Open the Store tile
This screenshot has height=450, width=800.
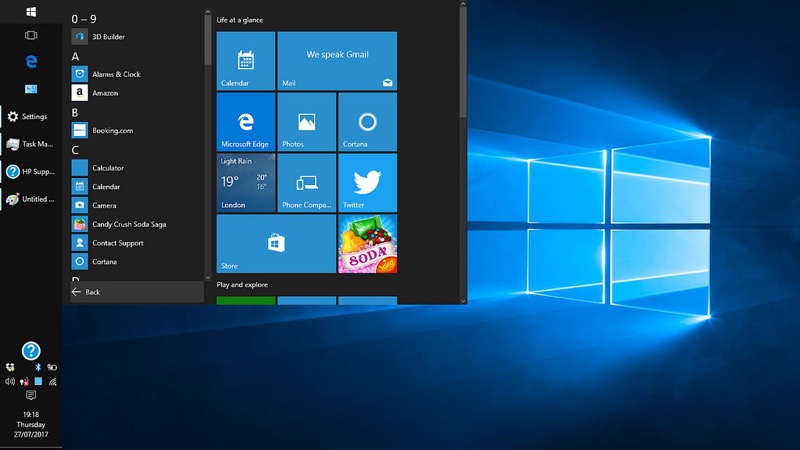pyautogui.click(x=276, y=243)
